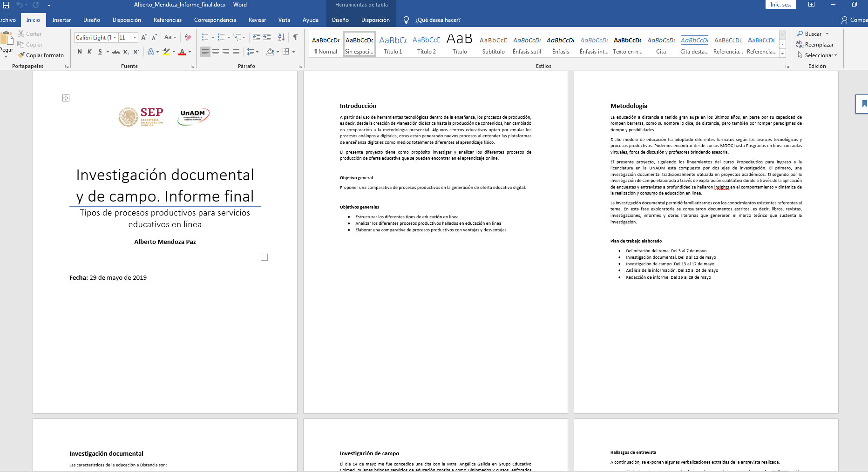Open the Aa change case dropdown

tap(170, 37)
